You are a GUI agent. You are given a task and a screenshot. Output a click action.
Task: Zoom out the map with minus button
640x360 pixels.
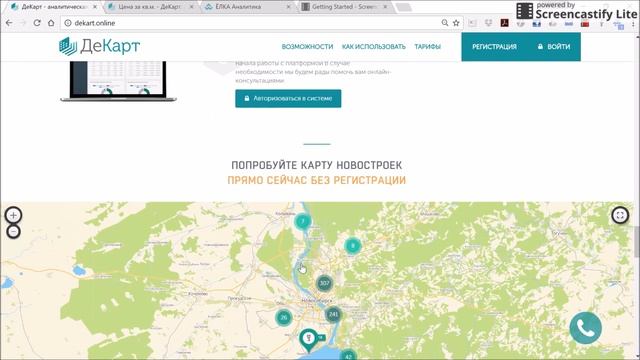pyautogui.click(x=13, y=232)
